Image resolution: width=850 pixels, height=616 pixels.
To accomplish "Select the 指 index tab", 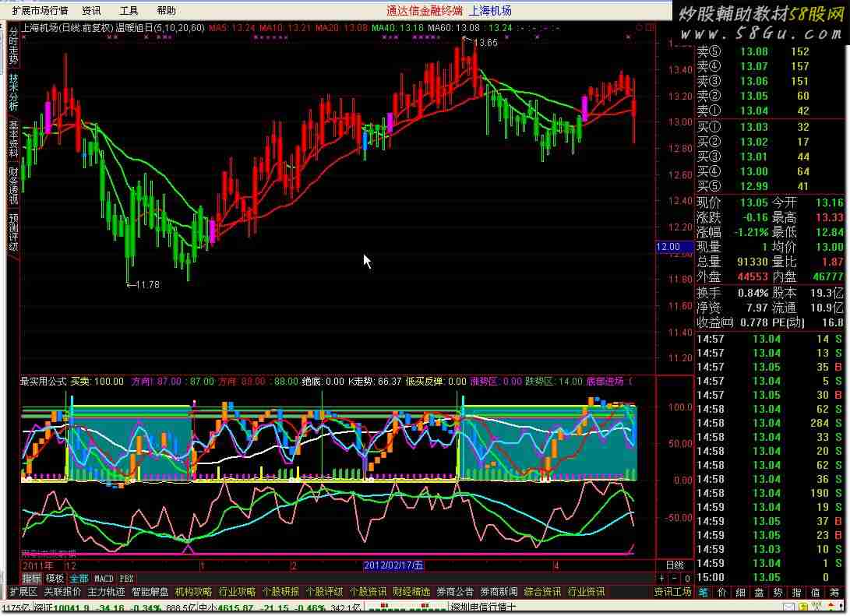I will pos(797,593).
